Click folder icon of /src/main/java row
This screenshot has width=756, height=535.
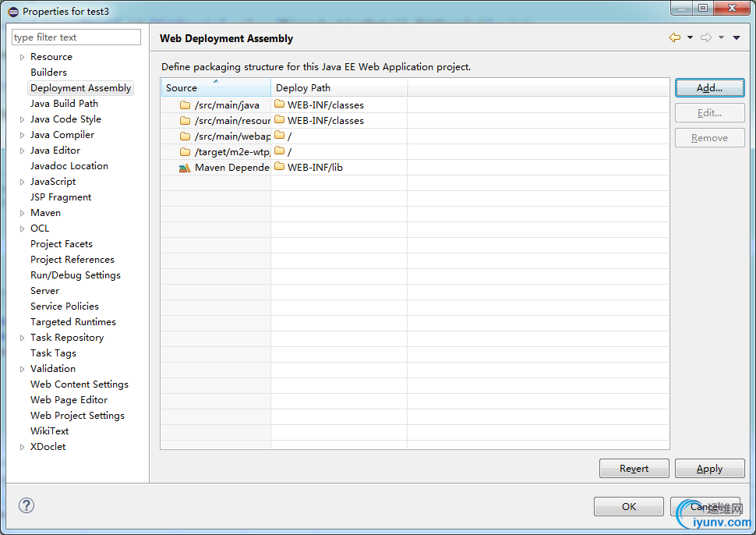click(x=185, y=105)
